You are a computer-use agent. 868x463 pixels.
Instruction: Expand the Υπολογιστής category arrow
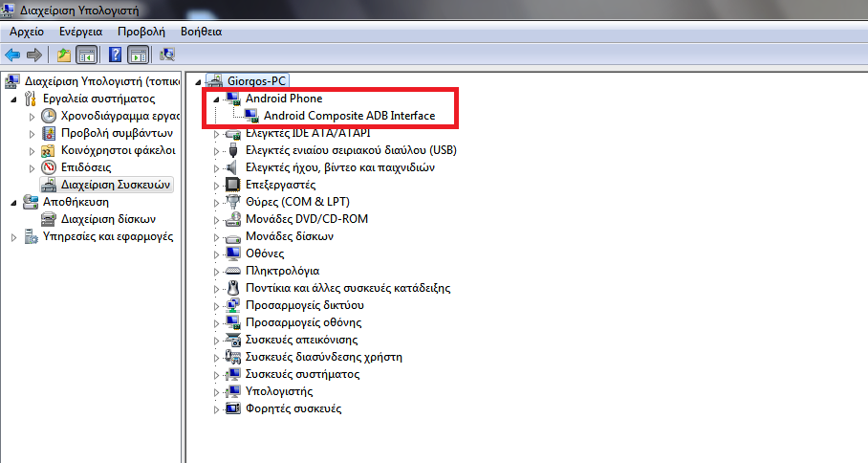point(216,391)
